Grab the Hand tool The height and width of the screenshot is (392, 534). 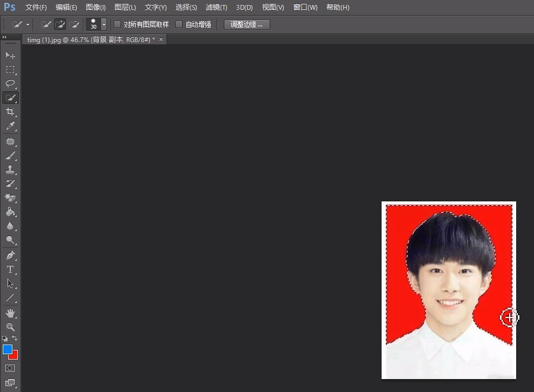click(x=10, y=313)
